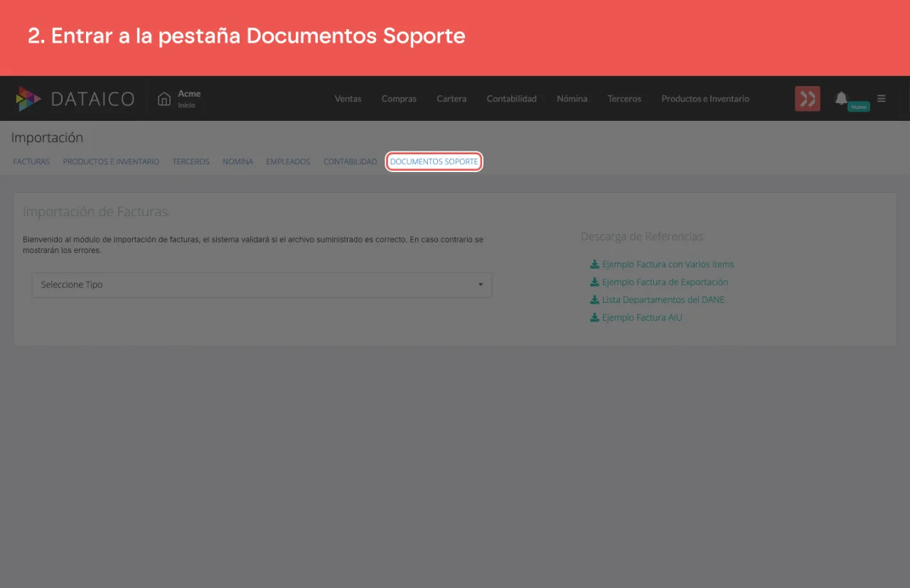This screenshot has width=910, height=588.
Task: Switch to the EMPLEADOS tab
Action: 288,162
